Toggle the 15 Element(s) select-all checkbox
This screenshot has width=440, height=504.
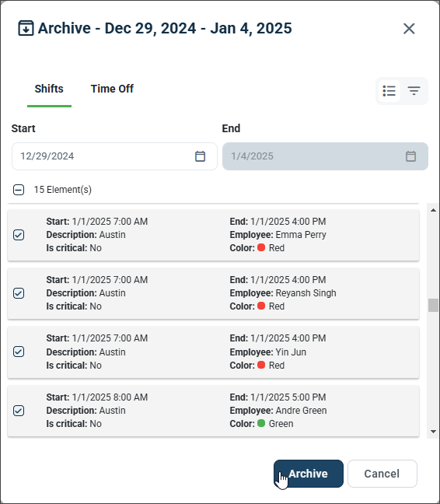tap(19, 190)
